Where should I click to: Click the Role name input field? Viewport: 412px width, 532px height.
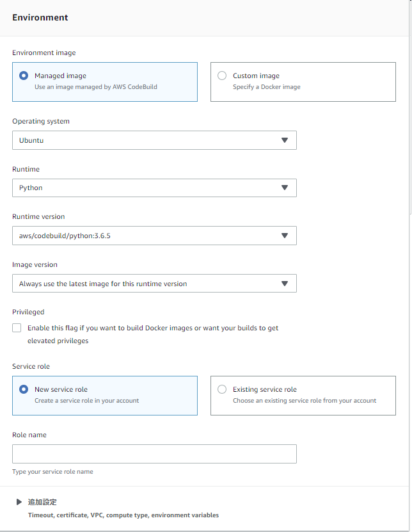pyautogui.click(x=154, y=454)
